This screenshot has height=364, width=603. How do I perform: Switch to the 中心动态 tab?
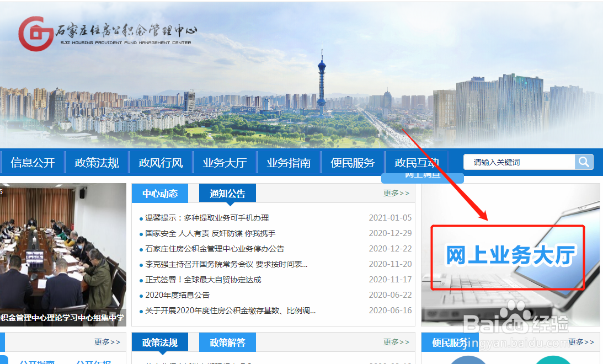[x=159, y=192]
